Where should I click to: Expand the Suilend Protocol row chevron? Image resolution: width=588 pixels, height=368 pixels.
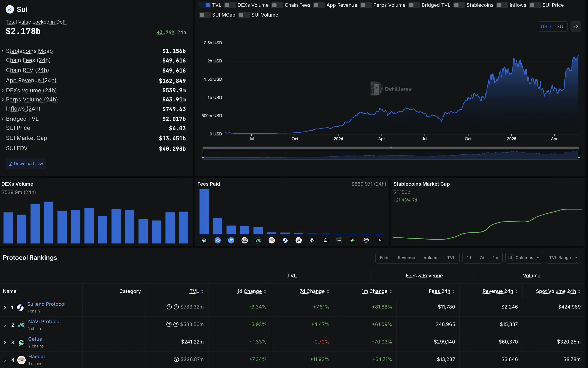click(5, 308)
